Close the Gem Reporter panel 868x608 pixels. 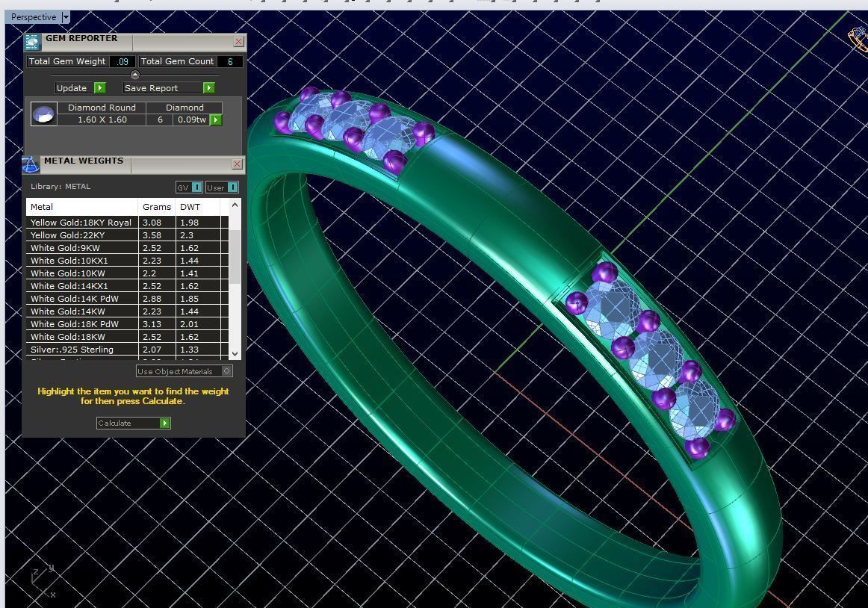238,42
